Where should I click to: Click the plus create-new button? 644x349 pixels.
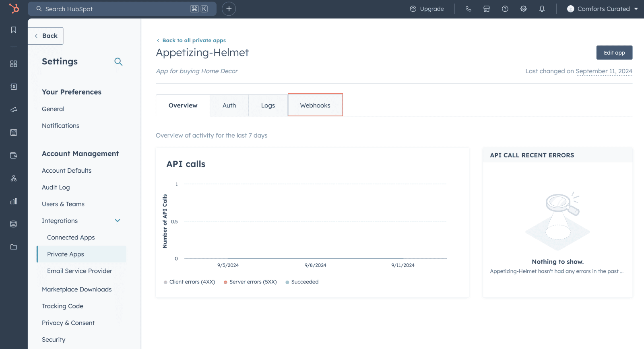click(x=229, y=9)
